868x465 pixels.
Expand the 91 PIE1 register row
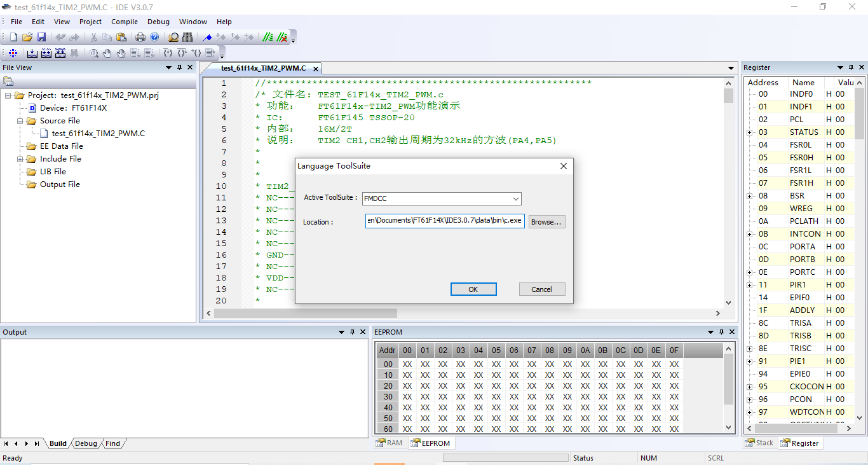click(750, 361)
